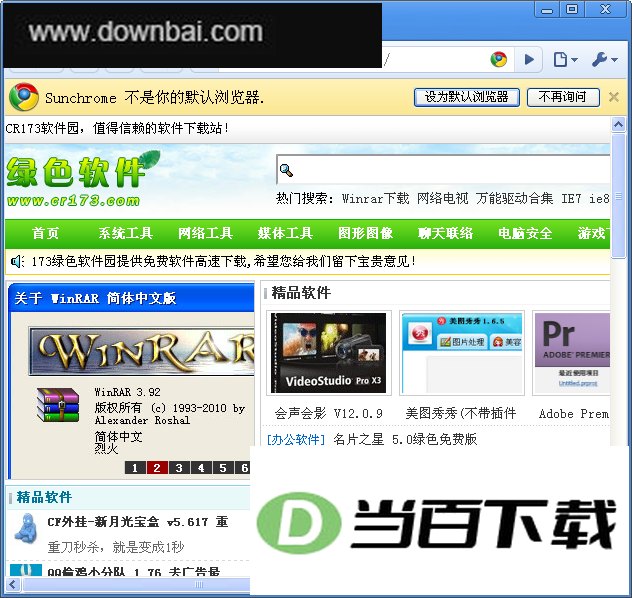Open Adobe Premiere thumbnail

(x=572, y=353)
